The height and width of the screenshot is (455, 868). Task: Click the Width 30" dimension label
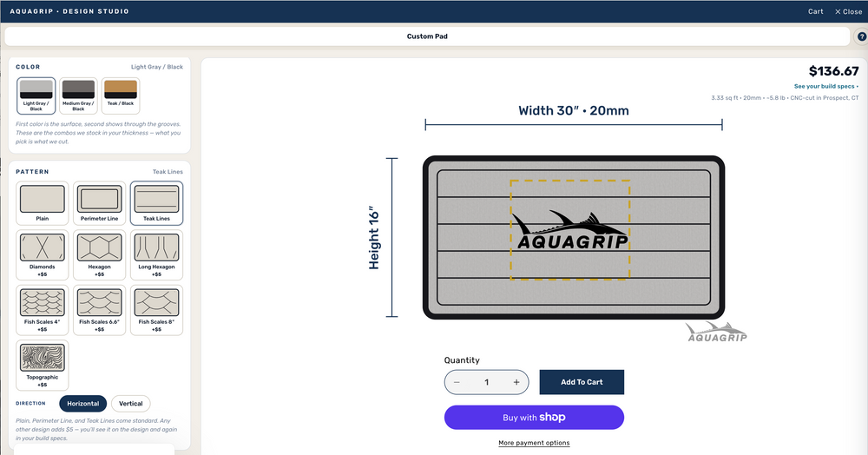[x=574, y=110]
